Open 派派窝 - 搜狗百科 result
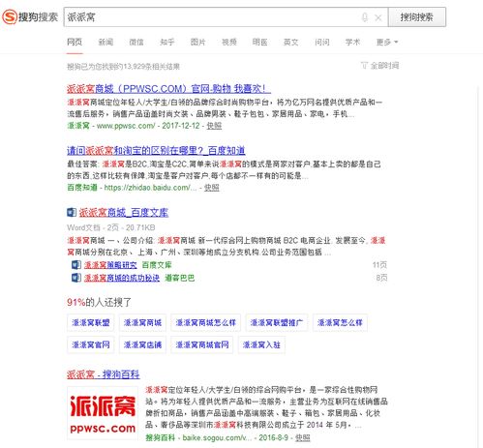483x448 pixels. pyautogui.click(x=104, y=374)
